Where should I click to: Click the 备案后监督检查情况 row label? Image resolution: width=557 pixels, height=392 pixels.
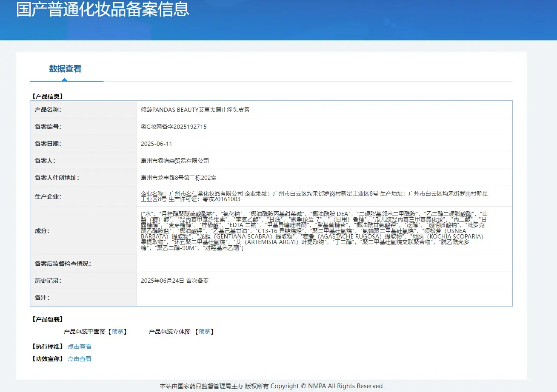point(63,264)
